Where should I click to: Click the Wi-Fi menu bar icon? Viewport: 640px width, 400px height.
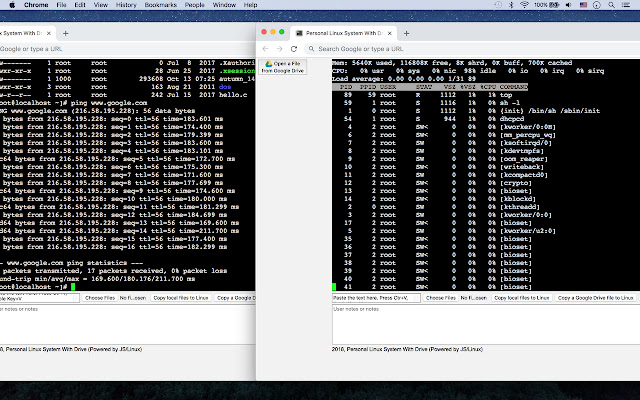click(x=524, y=5)
